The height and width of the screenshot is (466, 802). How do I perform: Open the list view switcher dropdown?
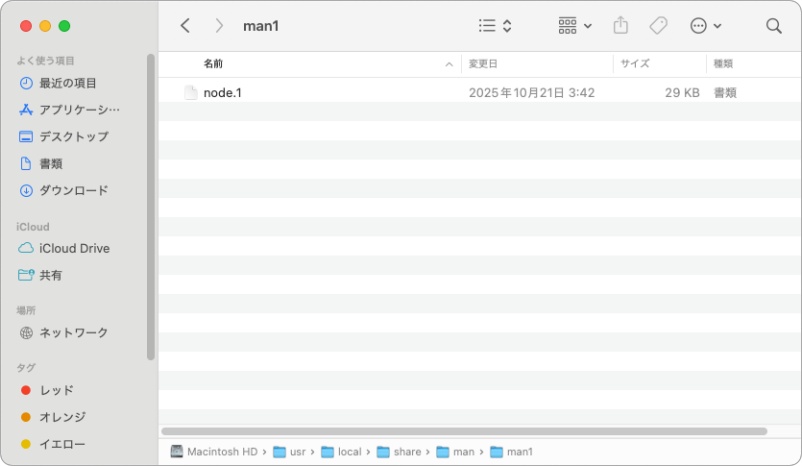[x=495, y=26]
